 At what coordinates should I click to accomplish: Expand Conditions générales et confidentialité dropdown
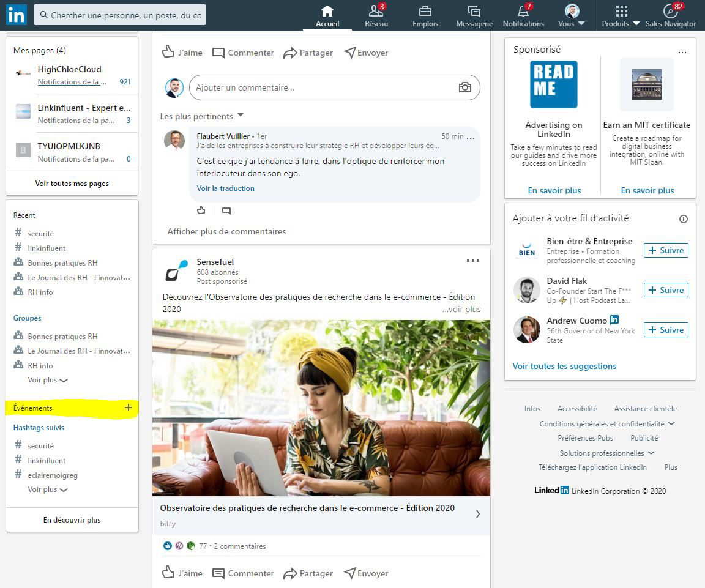pos(607,423)
